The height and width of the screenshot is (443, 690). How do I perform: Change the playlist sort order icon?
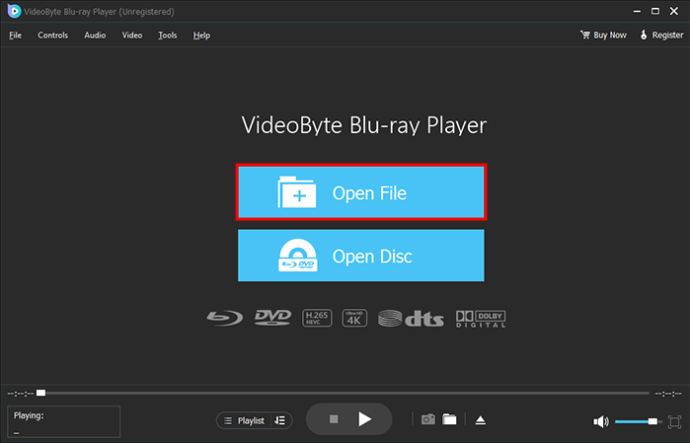280,421
